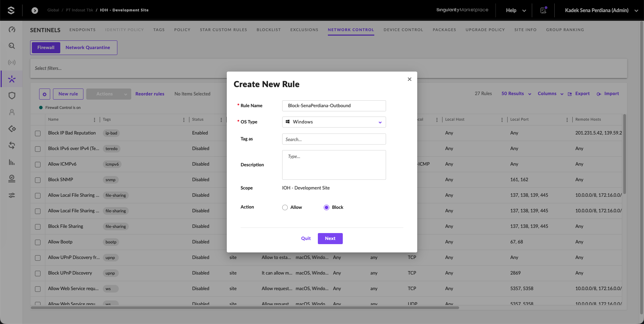Viewport: 644px width, 324px height.
Task: Switch to the Device Control tab
Action: pyautogui.click(x=403, y=30)
